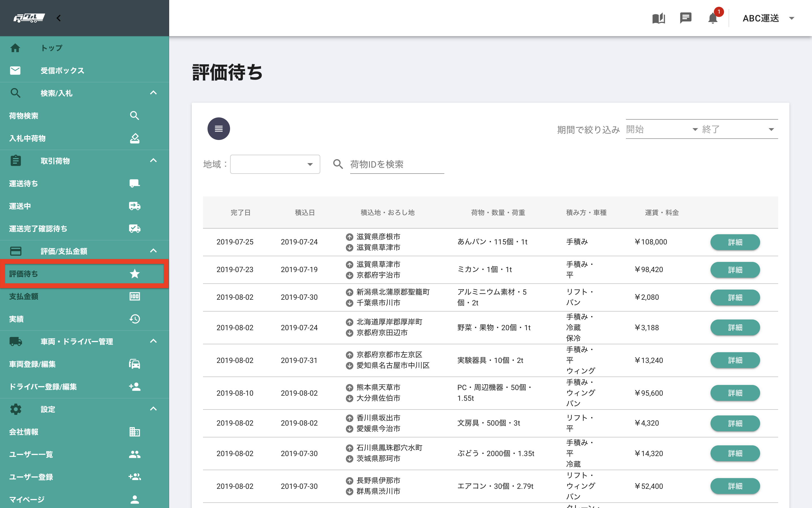Open 詳細 for the ミカン row
Viewport: 812px width, 508px height.
pyautogui.click(x=735, y=270)
